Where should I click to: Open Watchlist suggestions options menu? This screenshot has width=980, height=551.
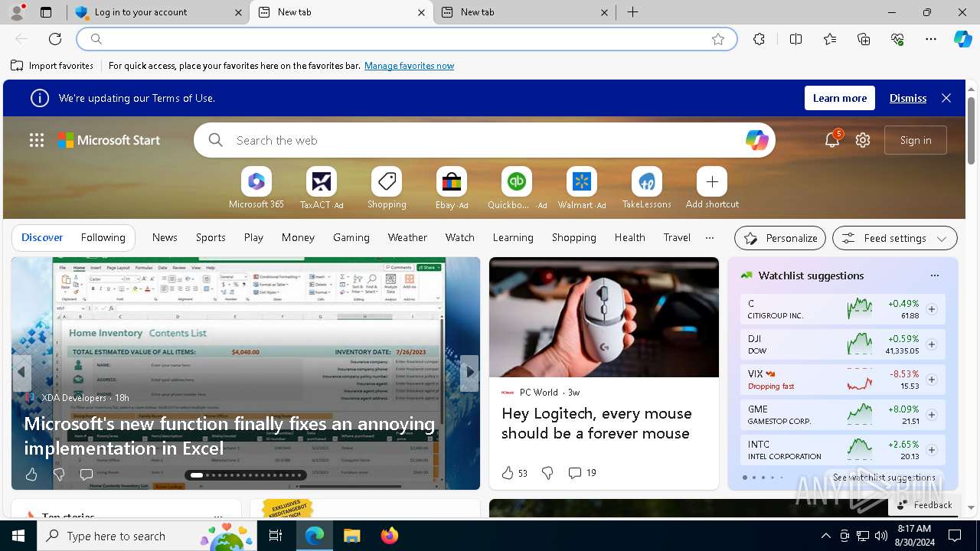coord(934,275)
